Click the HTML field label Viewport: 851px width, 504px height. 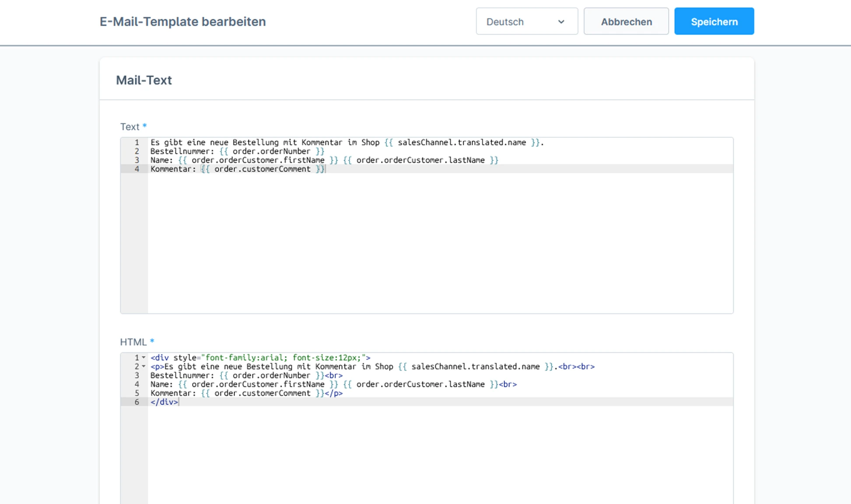[x=133, y=342]
